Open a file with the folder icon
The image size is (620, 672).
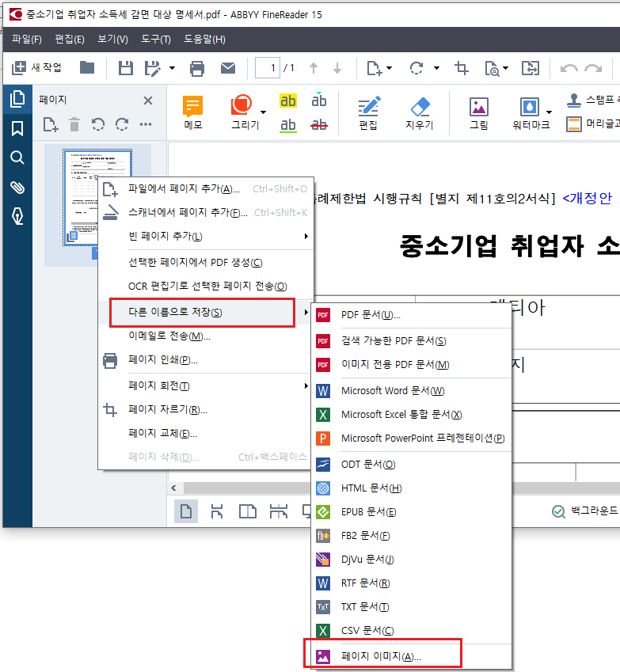[87, 68]
